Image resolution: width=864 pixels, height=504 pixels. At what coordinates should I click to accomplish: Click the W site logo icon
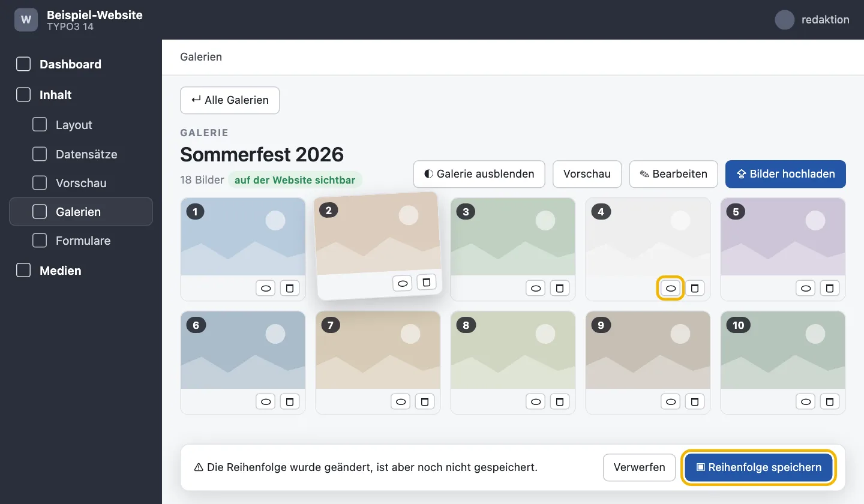(26, 20)
